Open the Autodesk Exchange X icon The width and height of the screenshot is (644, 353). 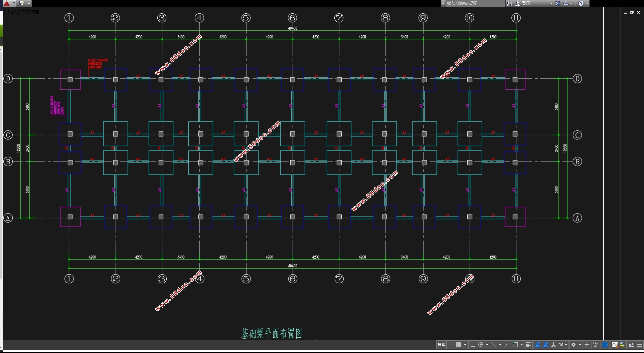click(x=558, y=3)
